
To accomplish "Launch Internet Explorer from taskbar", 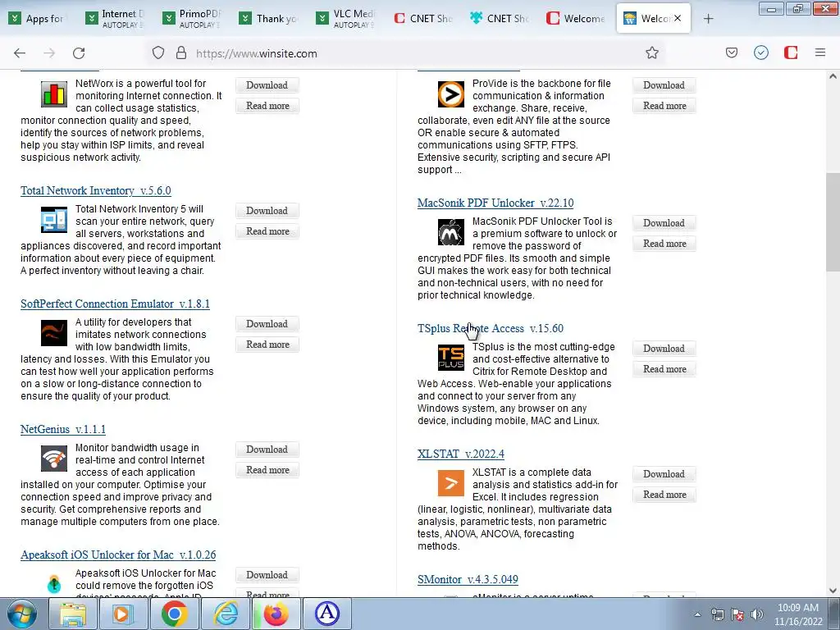I will [226, 614].
